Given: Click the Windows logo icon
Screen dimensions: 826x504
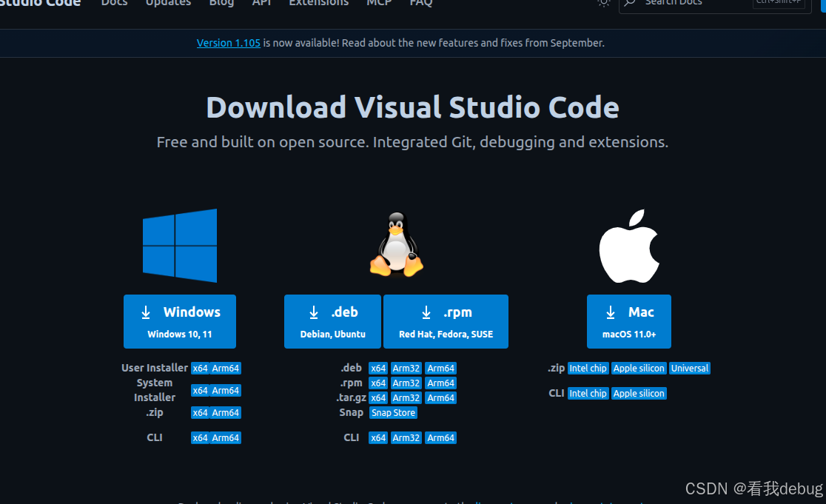Looking at the screenshot, I should (x=180, y=246).
